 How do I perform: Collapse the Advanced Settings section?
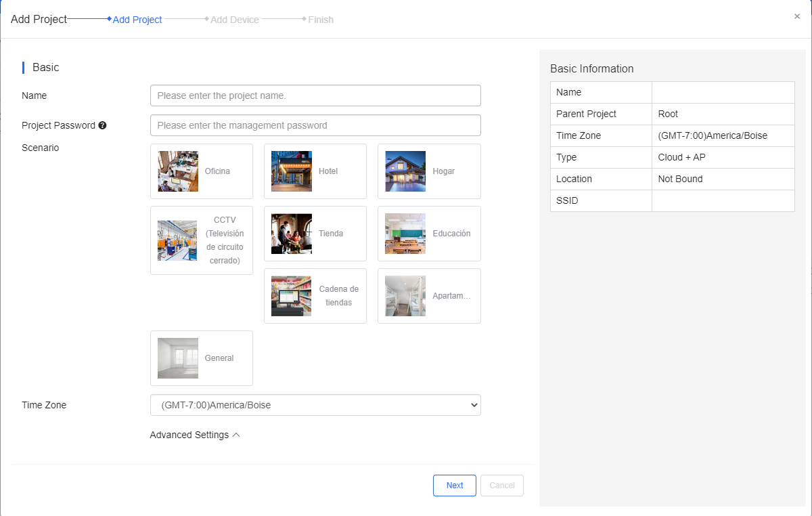[x=195, y=435]
